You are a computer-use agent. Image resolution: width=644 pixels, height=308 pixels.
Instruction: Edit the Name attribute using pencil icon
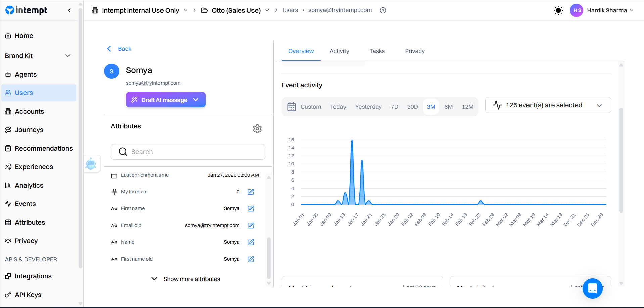pos(251,242)
